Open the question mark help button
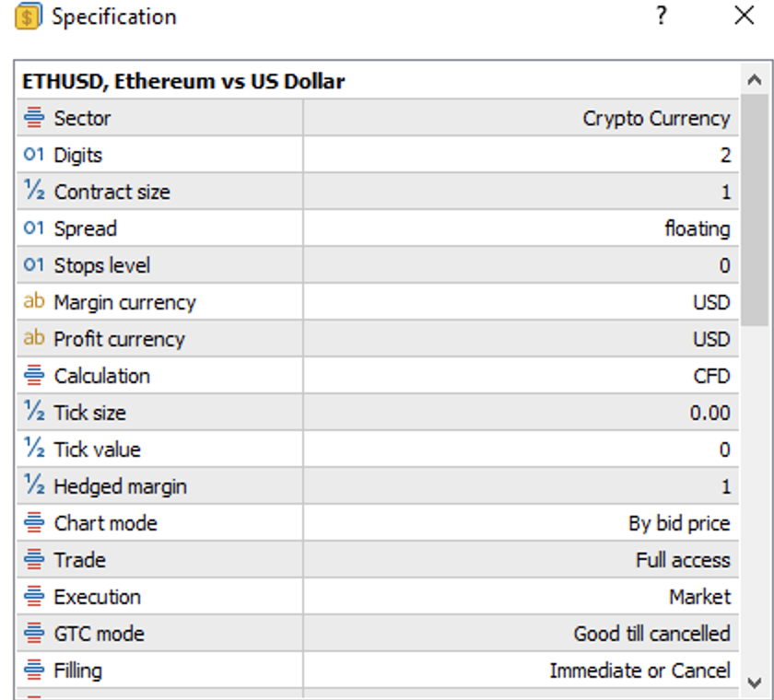 tap(661, 17)
